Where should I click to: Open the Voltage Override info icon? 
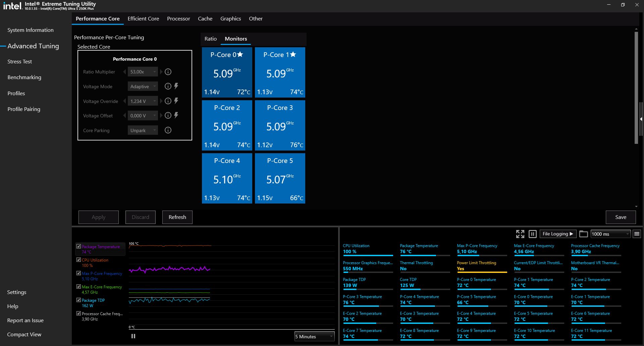pos(168,101)
